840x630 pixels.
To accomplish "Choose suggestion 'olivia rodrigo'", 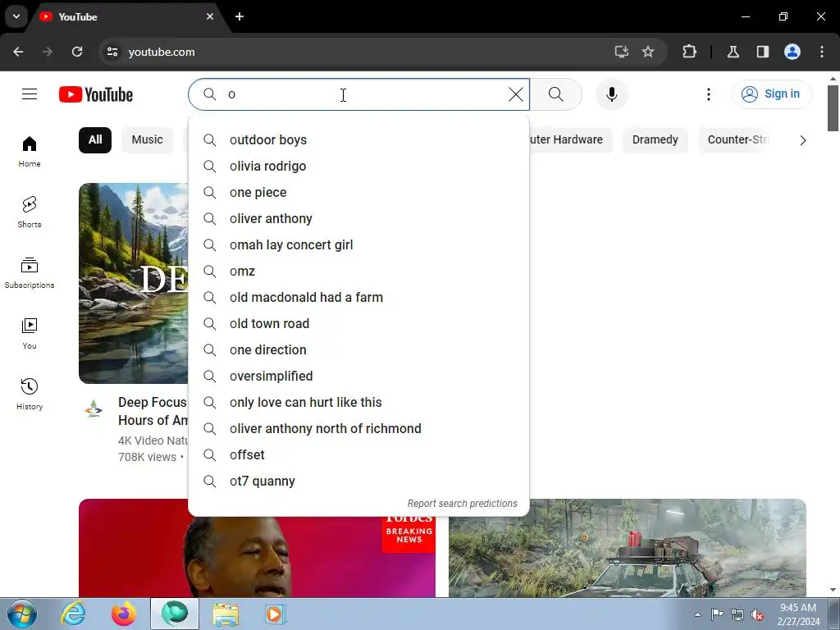I will tap(359, 166).
